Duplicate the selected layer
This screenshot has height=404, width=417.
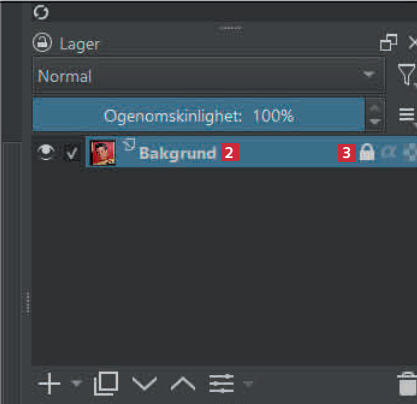(x=106, y=383)
